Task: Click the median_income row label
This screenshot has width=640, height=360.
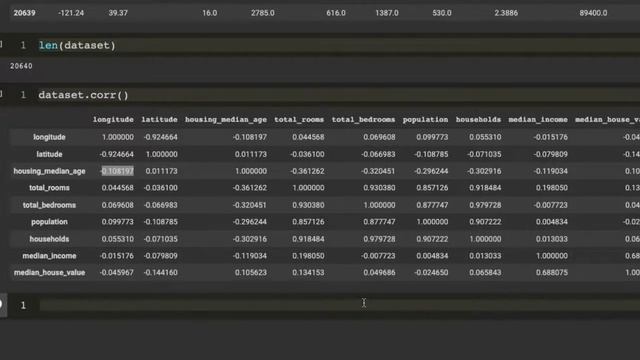Action: pyautogui.click(x=49, y=256)
